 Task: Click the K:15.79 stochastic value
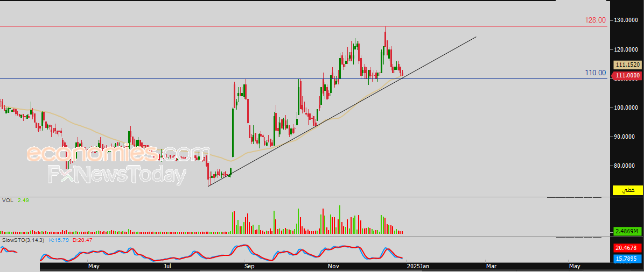point(58,240)
